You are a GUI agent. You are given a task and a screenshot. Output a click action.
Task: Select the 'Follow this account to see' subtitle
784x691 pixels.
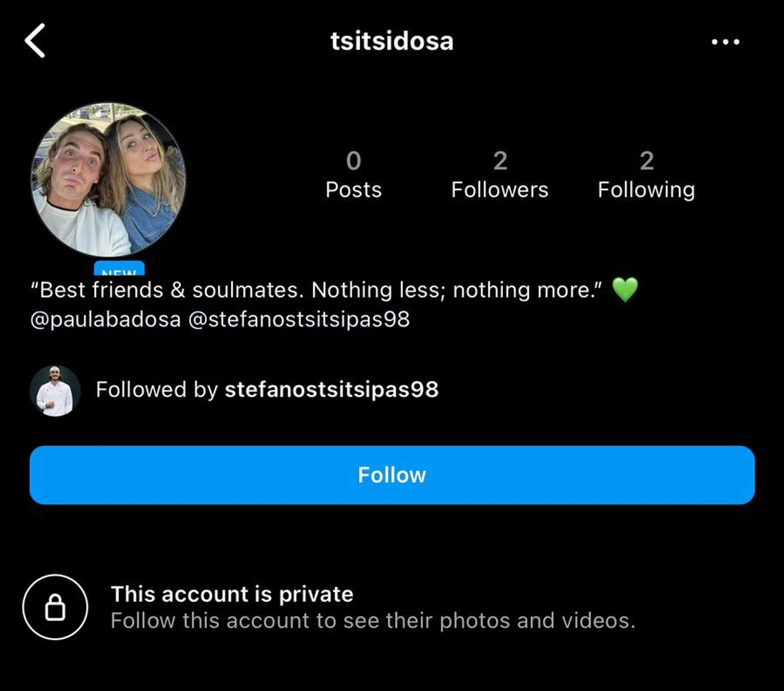pyautogui.click(x=373, y=621)
